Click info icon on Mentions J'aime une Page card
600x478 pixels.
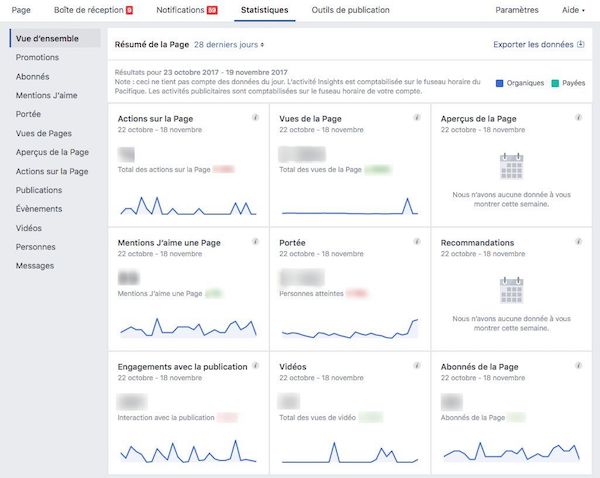pyautogui.click(x=257, y=242)
